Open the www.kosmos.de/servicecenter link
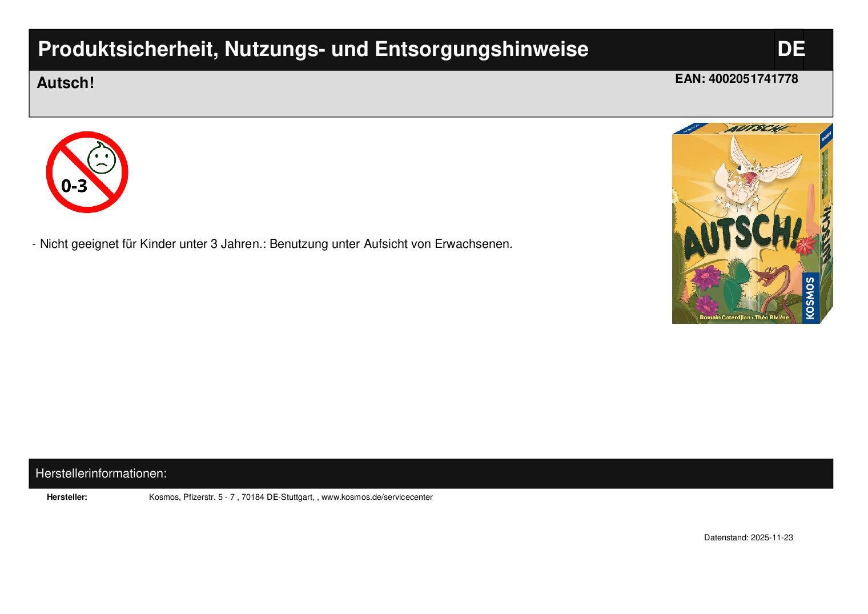The height and width of the screenshot is (614, 868). coord(377,497)
